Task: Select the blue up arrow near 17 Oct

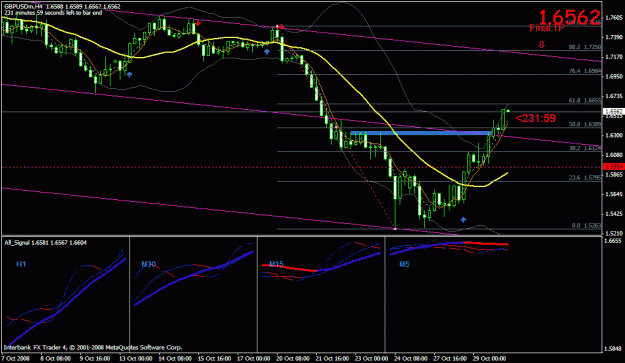Action: 267,52
